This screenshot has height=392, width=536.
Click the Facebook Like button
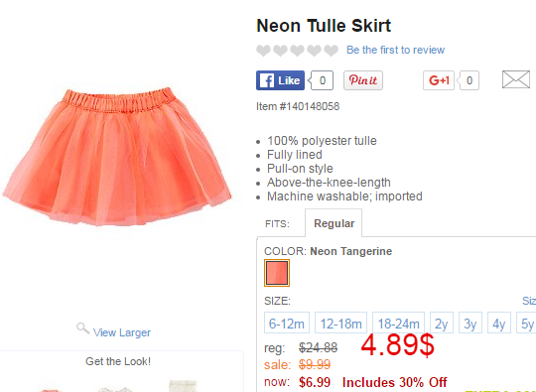click(280, 80)
